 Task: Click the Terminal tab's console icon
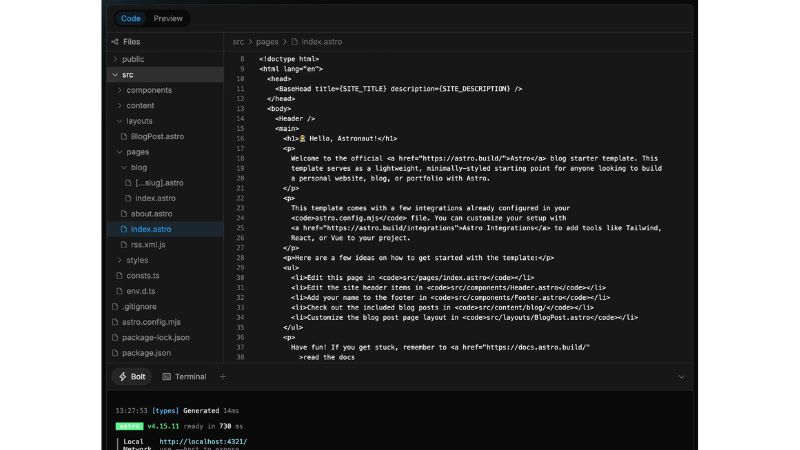click(166, 377)
